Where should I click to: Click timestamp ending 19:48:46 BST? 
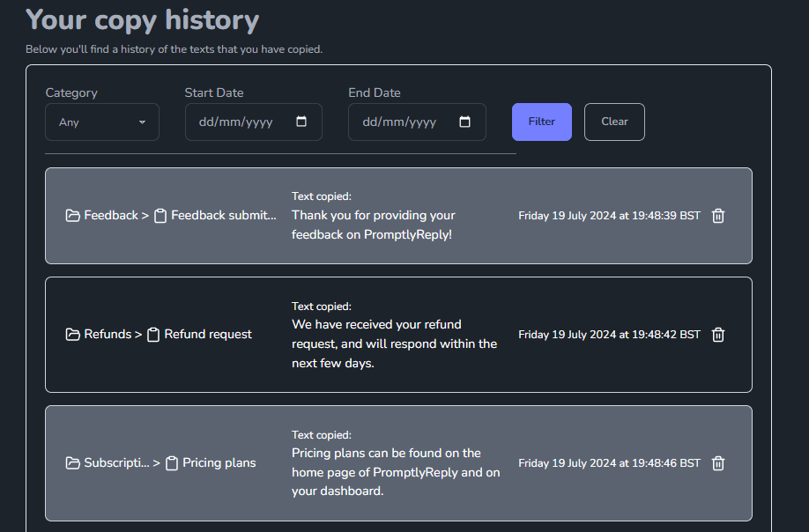pos(609,463)
